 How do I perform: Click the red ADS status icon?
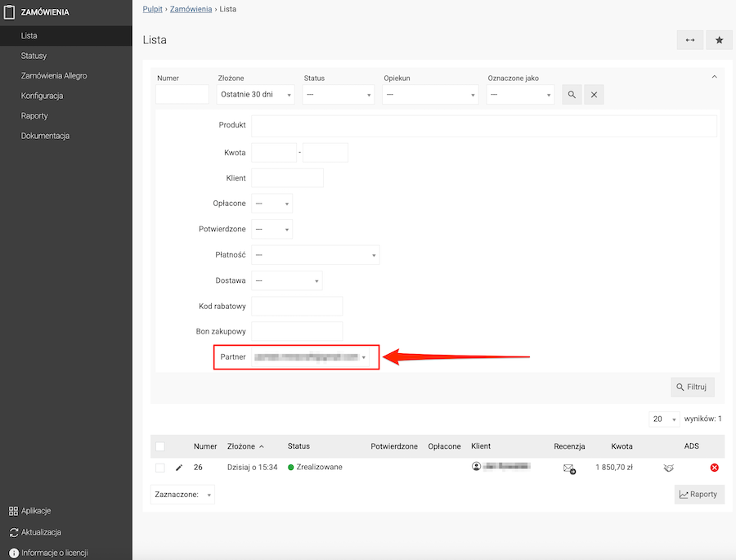tap(715, 468)
